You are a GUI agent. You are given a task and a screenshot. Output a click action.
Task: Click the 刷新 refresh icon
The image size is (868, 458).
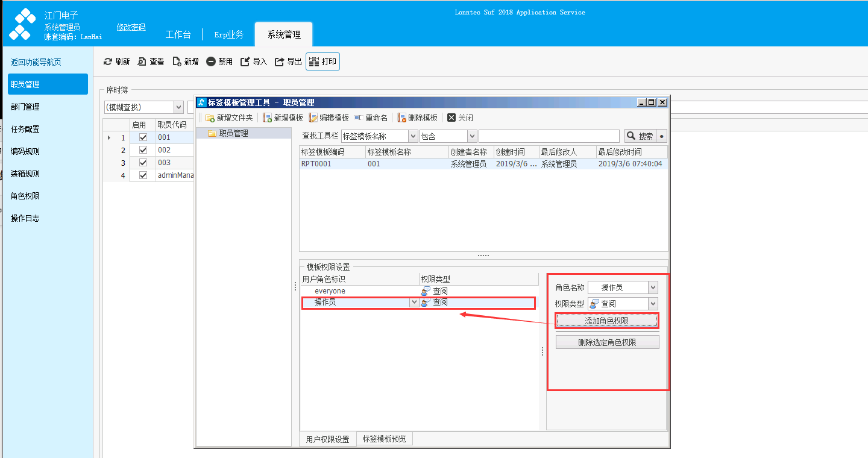click(108, 61)
